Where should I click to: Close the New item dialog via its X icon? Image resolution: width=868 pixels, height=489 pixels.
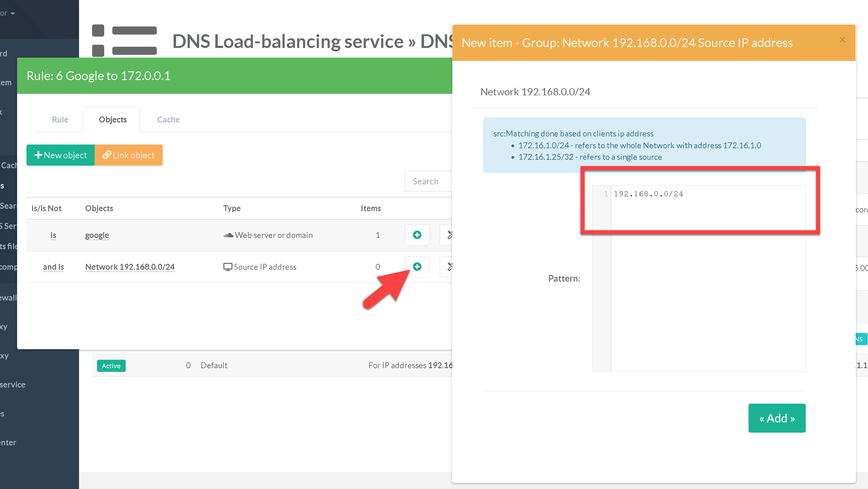(x=842, y=40)
